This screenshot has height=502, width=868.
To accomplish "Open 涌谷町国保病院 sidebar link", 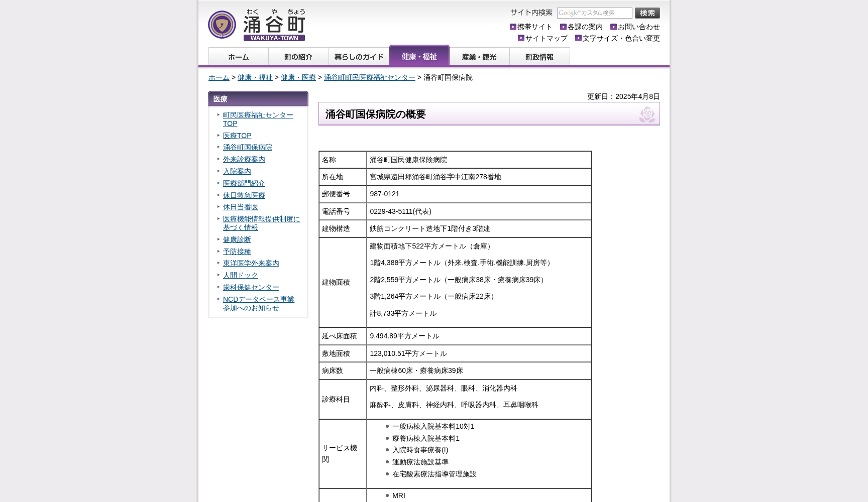I will pos(248,147).
